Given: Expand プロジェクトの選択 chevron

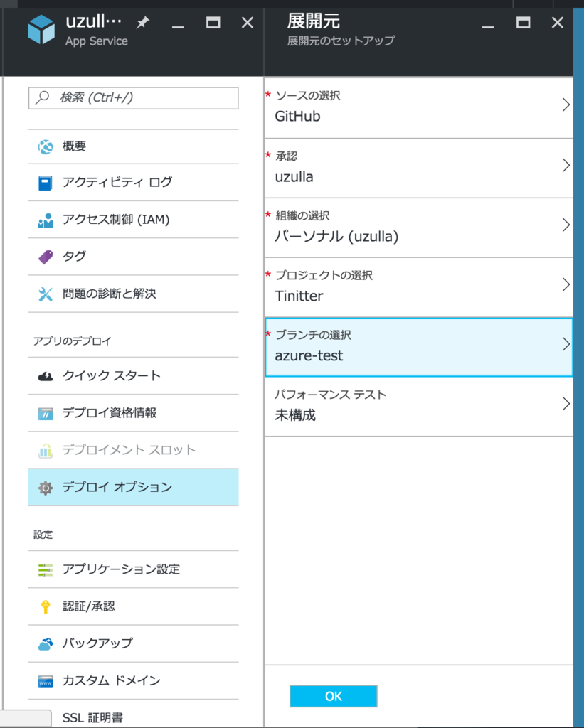Looking at the screenshot, I should (566, 284).
